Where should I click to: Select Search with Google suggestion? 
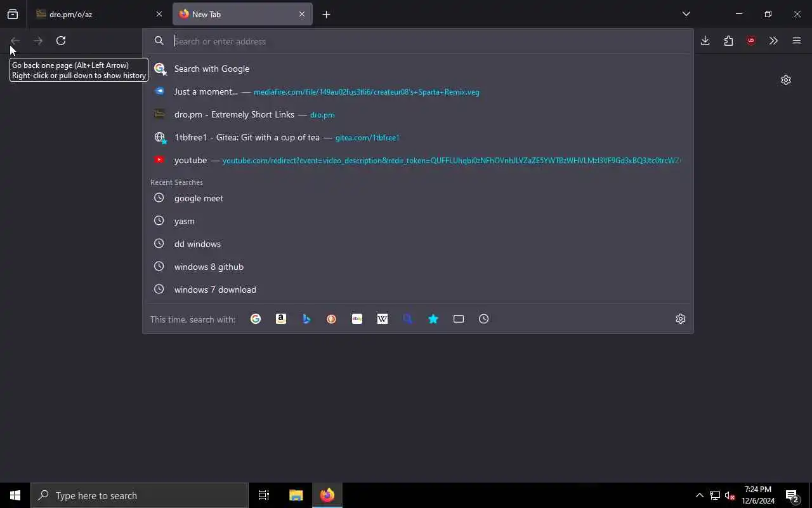pyautogui.click(x=418, y=69)
